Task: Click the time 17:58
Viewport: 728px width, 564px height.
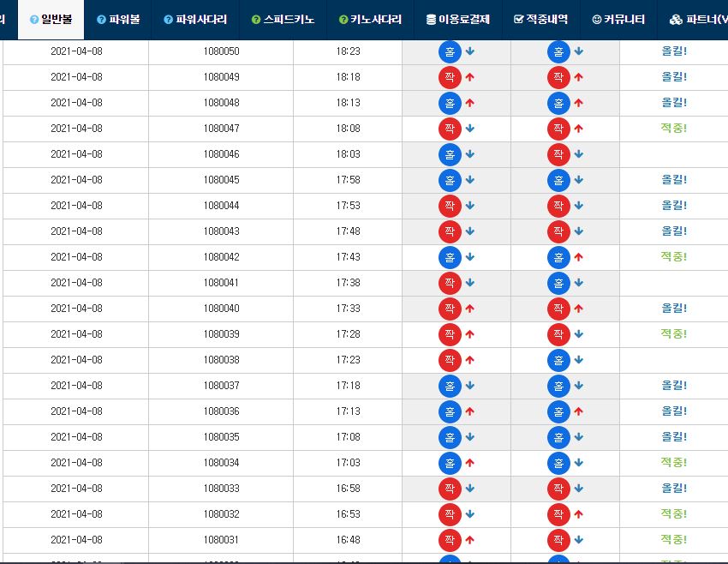Action: pos(349,180)
